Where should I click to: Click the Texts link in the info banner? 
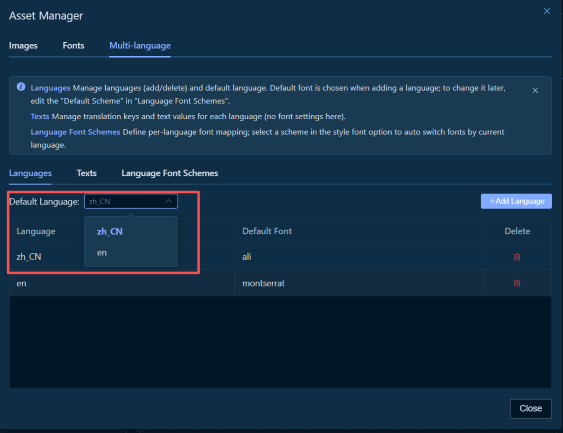40,116
